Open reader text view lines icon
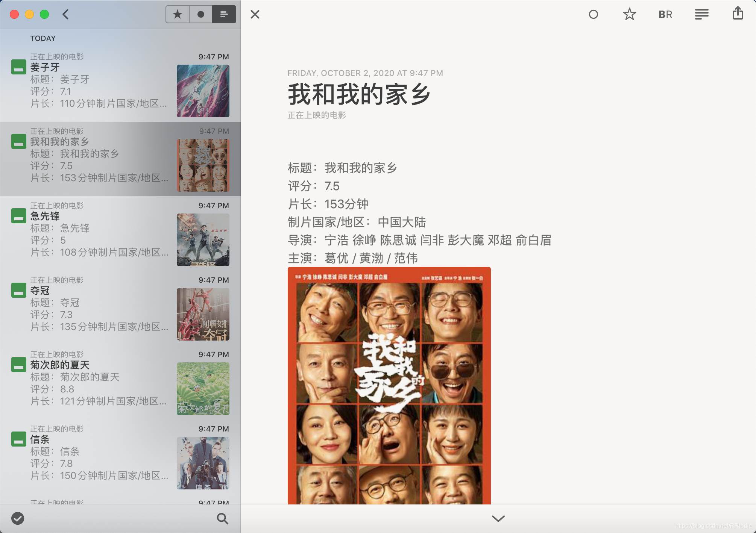The image size is (756, 533). coord(701,15)
